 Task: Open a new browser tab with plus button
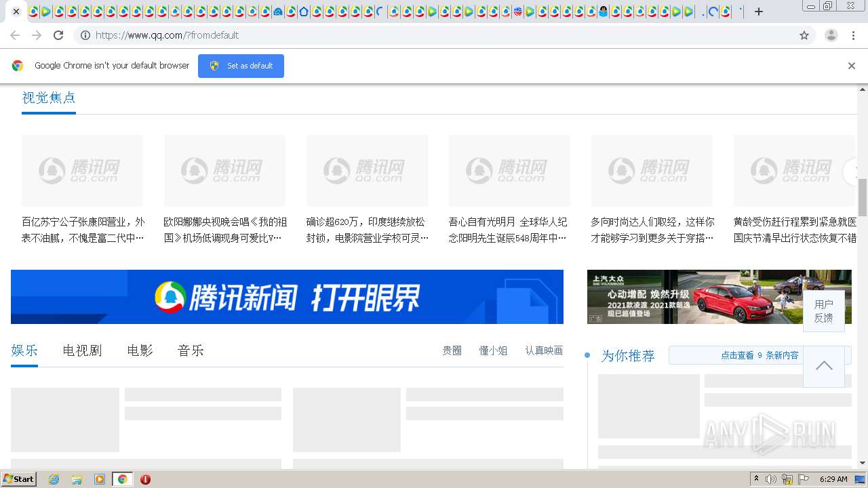[x=759, y=12]
